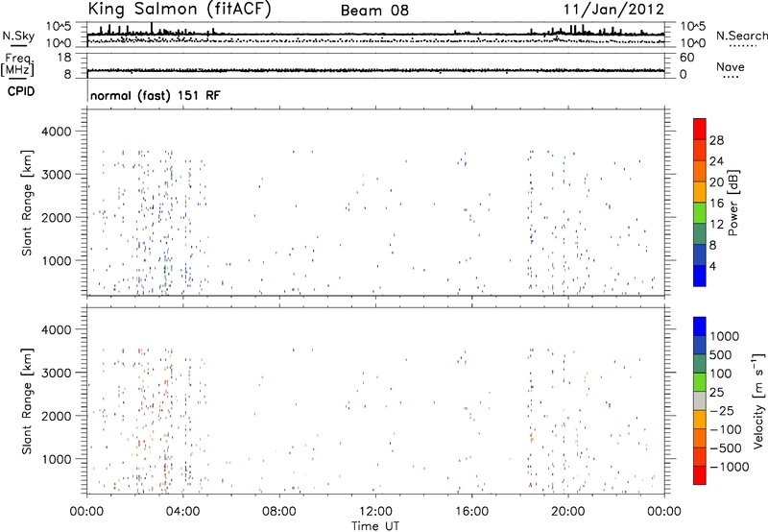
Task: Select the 3000 tick in the velocity panel
Action: [x=57, y=373]
